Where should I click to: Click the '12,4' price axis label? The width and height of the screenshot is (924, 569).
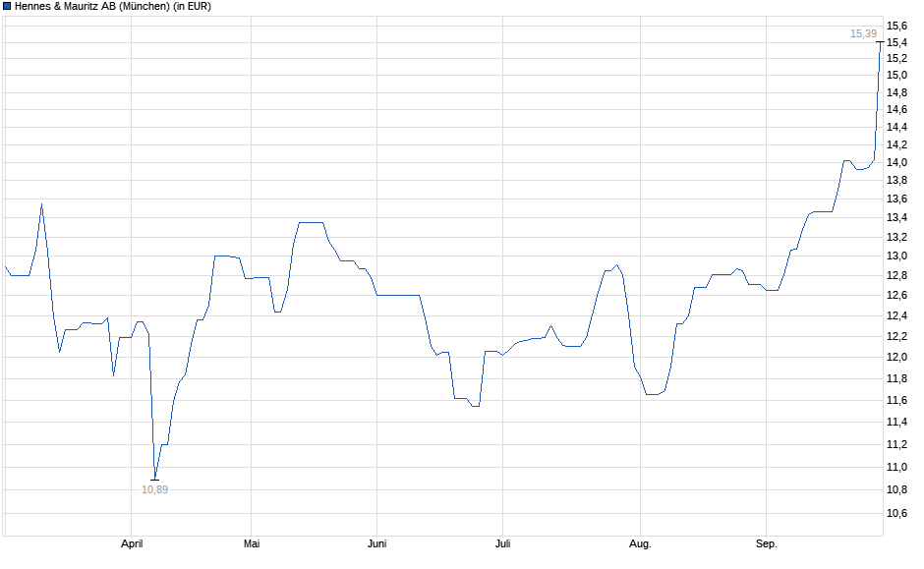[896, 316]
